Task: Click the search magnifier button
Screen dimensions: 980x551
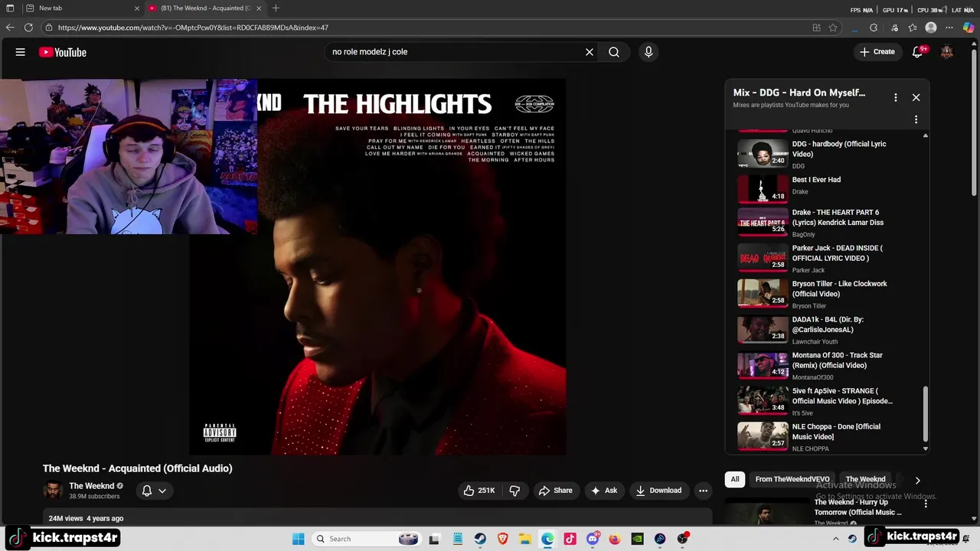Action: (x=614, y=52)
